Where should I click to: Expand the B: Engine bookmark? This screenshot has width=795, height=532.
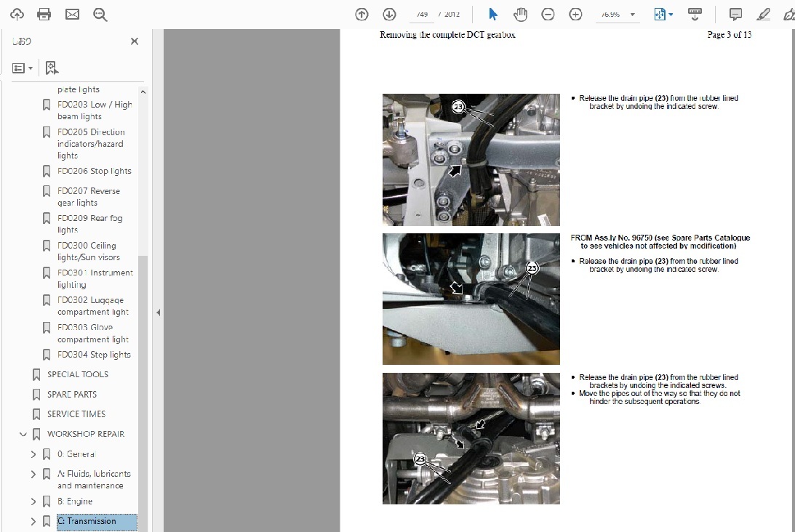33,501
